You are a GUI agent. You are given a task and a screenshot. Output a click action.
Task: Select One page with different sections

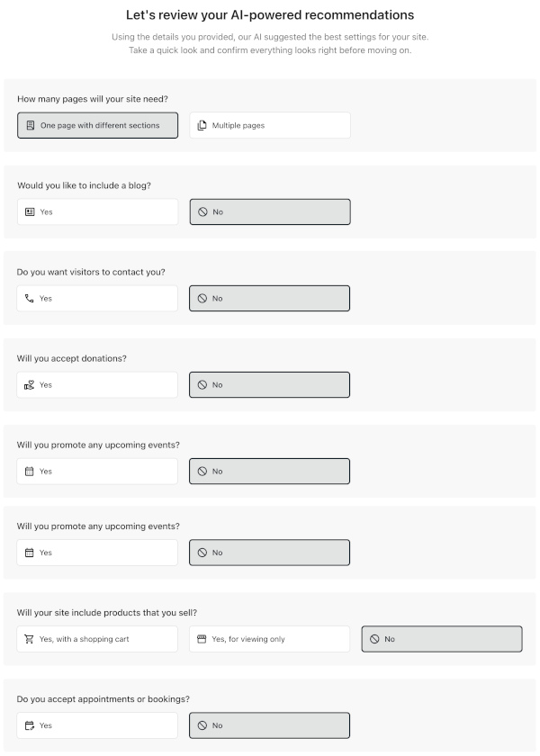[97, 125]
